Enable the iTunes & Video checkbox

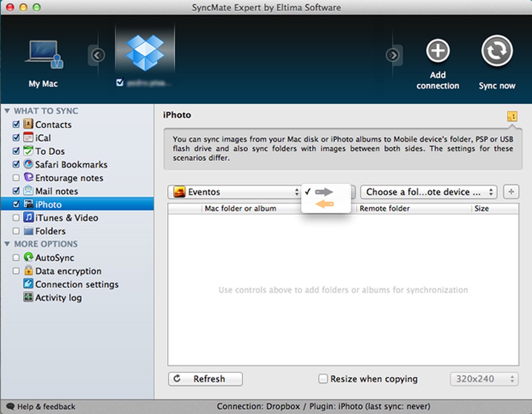tap(16, 218)
